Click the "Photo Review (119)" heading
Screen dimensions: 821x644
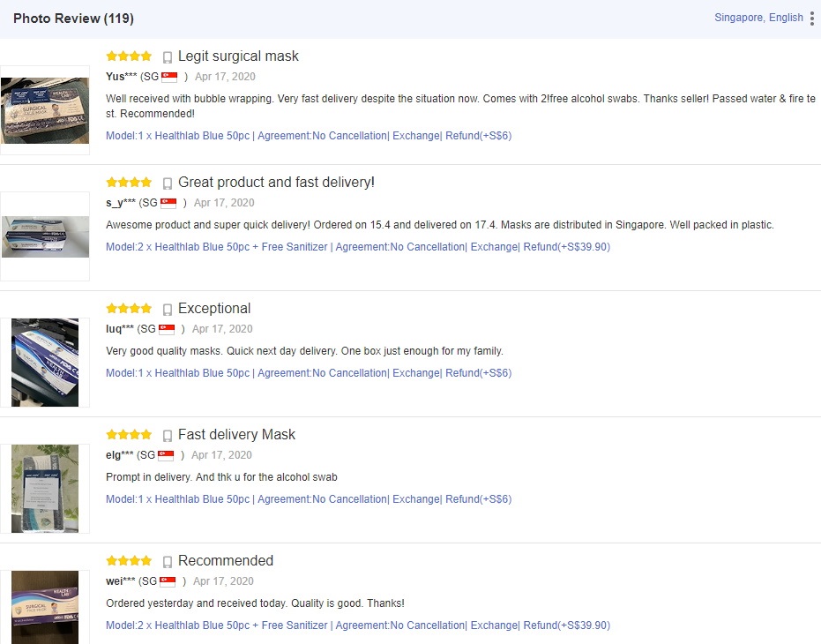tap(73, 19)
